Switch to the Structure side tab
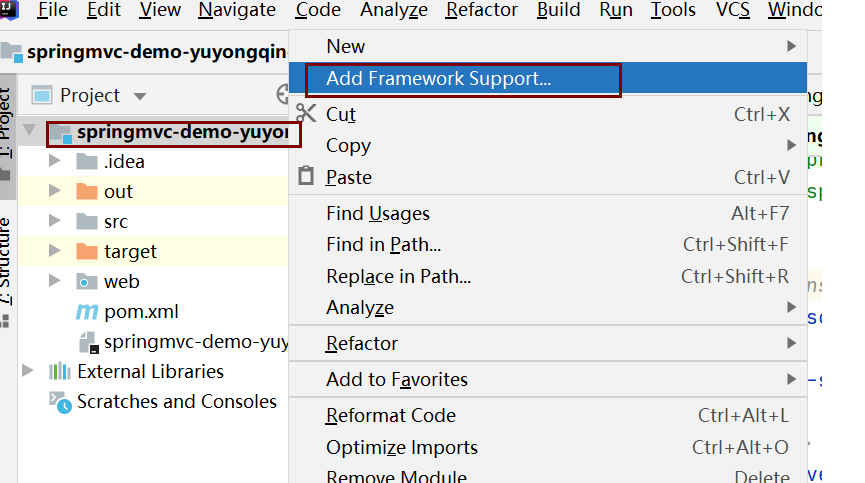This screenshot has width=865, height=483. (x=7, y=262)
